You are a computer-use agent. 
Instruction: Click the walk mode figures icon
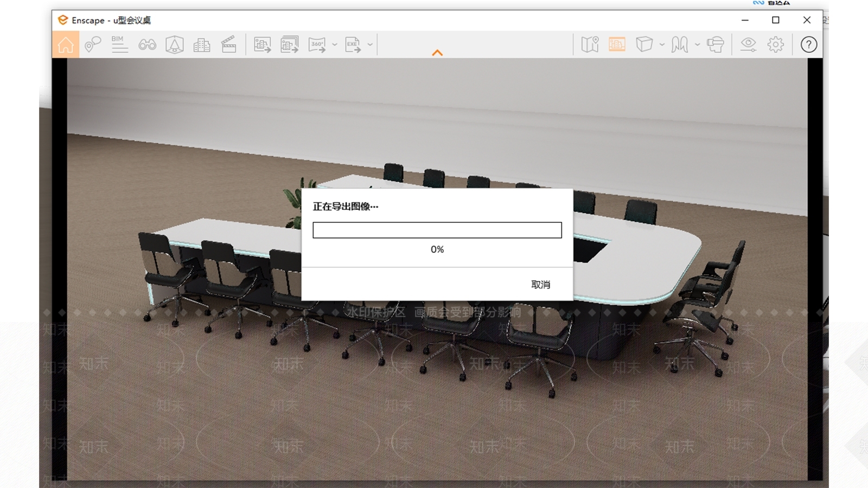680,44
